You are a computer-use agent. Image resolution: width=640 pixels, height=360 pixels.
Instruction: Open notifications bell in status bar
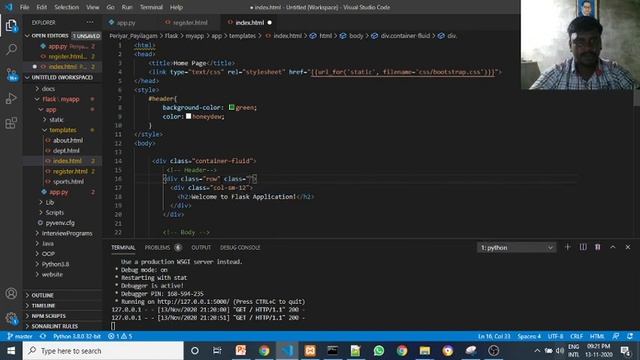630,336
